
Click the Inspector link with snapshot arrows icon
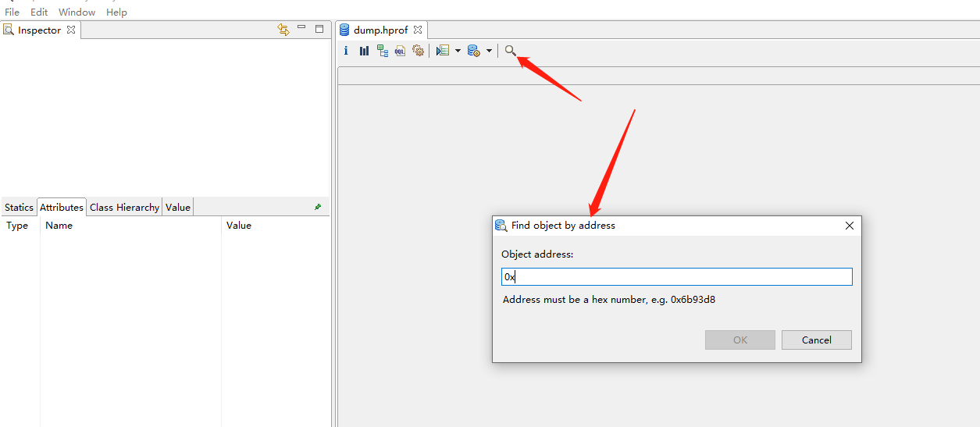(283, 30)
